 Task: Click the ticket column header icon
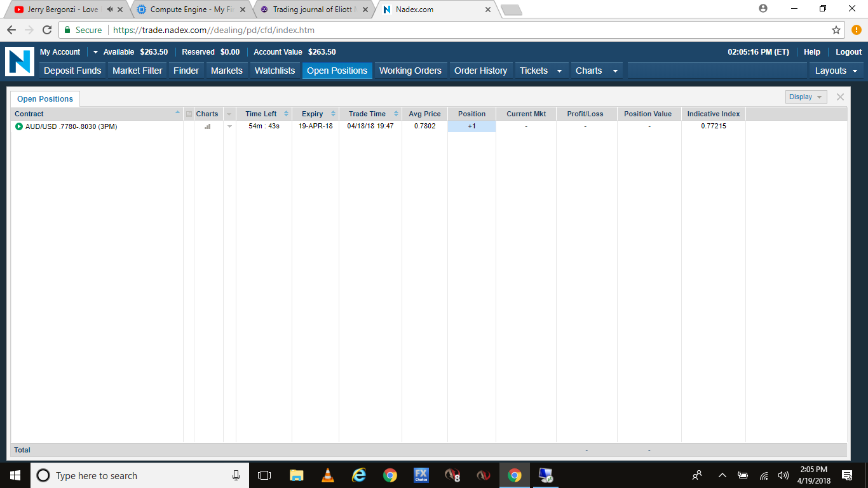(x=189, y=114)
